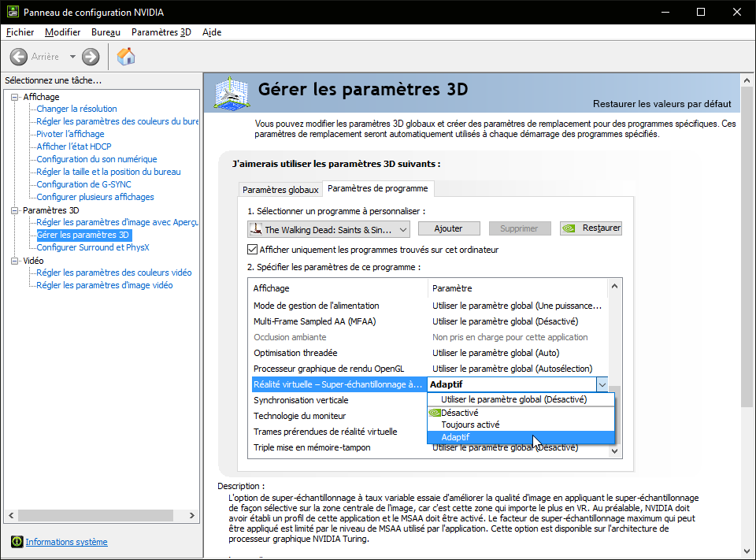This screenshot has width=756, height=560.
Task: Click the forward navigation arrow
Action: 89,56
